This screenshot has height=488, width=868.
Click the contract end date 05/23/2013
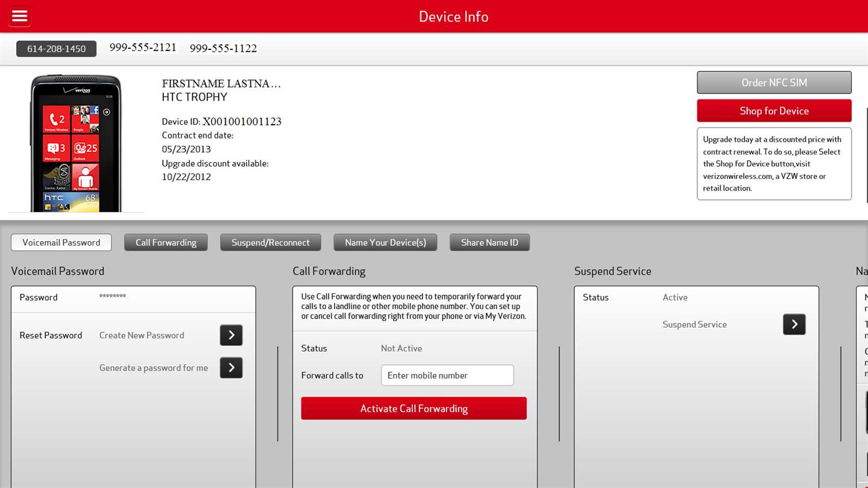coord(186,149)
